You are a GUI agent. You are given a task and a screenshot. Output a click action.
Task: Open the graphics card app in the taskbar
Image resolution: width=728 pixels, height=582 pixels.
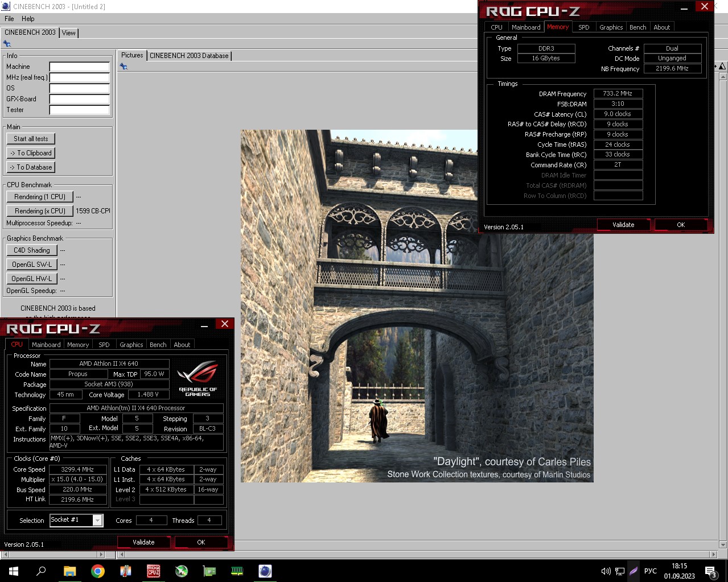(x=209, y=571)
